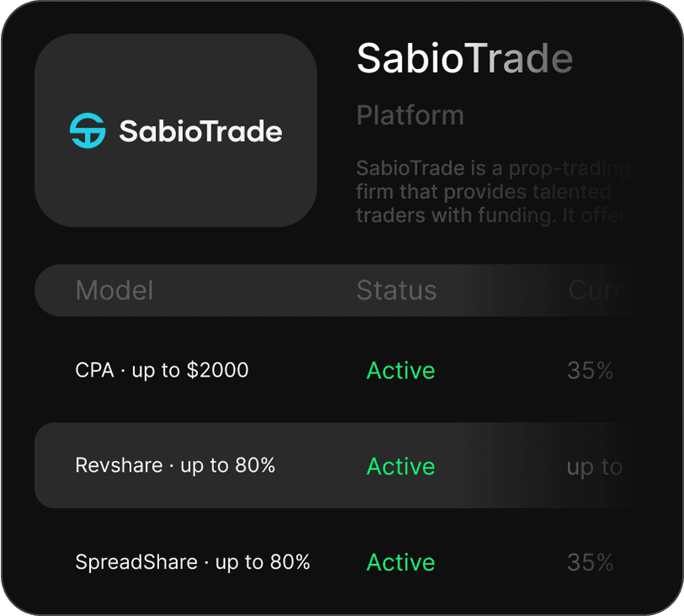The image size is (684, 616).
Task: Toggle Active status on the SpreadShare row
Action: 401,562
